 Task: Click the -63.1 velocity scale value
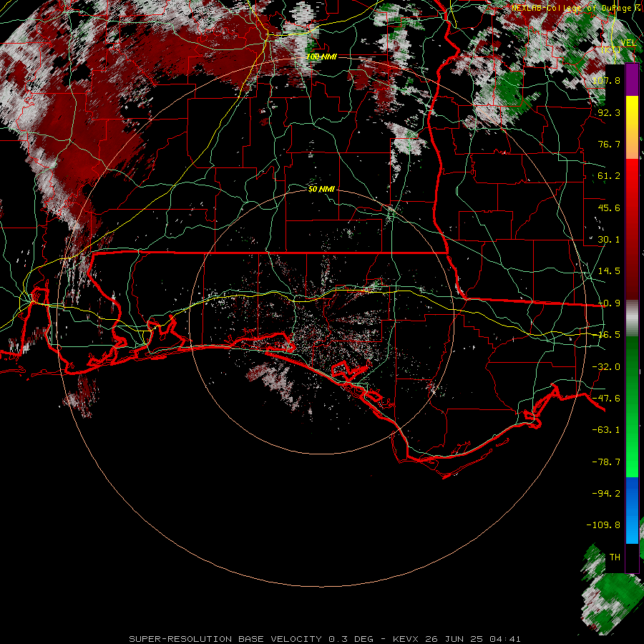click(606, 430)
